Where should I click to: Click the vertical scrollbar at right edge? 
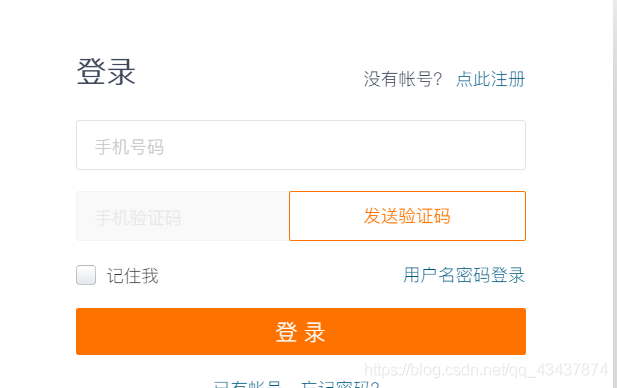[615, 194]
